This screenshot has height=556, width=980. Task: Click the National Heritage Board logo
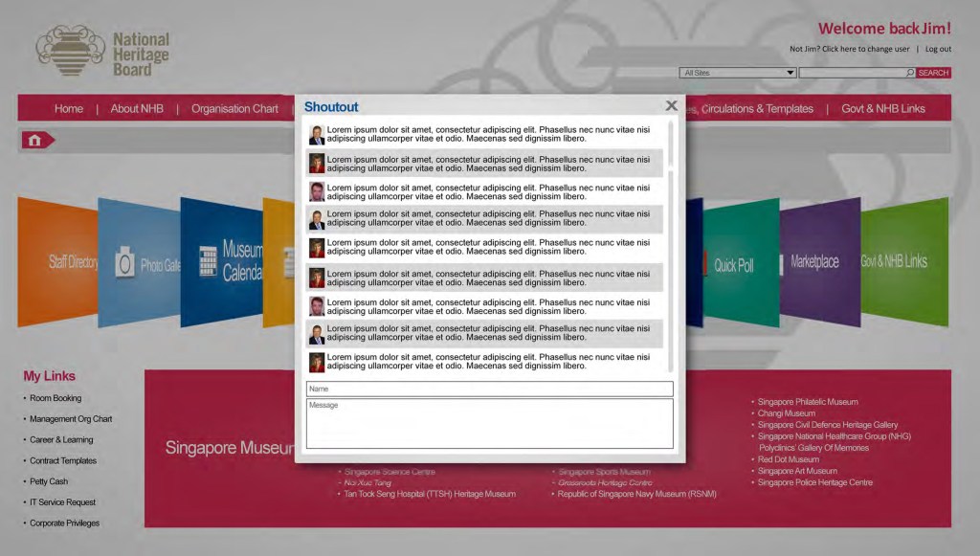pos(103,52)
